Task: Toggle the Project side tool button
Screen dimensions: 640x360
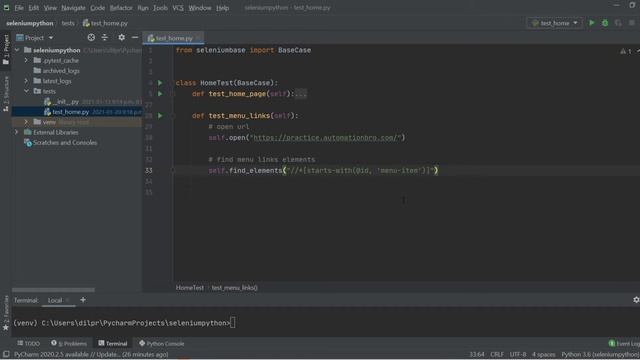Action: point(6,49)
